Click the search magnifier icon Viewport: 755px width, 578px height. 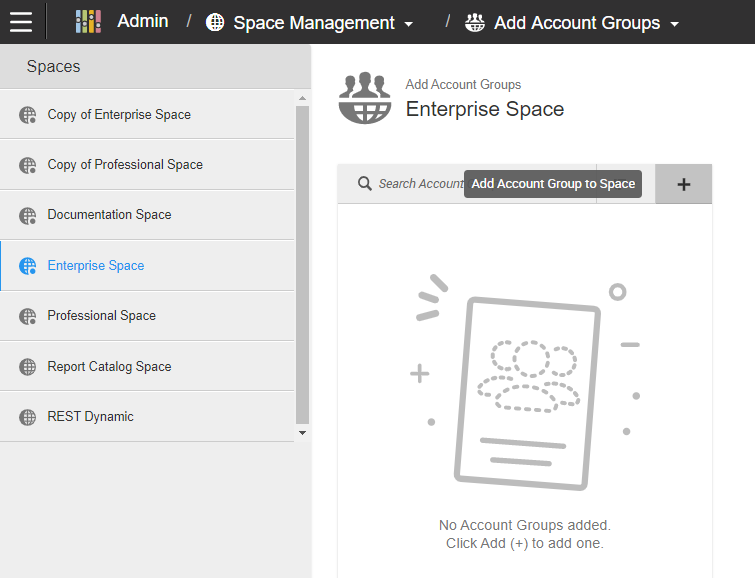[365, 184]
